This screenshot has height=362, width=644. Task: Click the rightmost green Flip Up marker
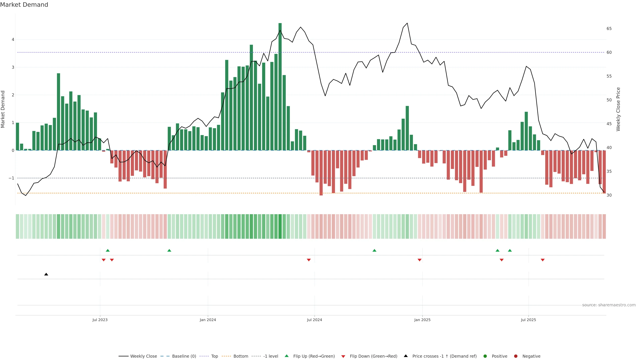tap(510, 250)
